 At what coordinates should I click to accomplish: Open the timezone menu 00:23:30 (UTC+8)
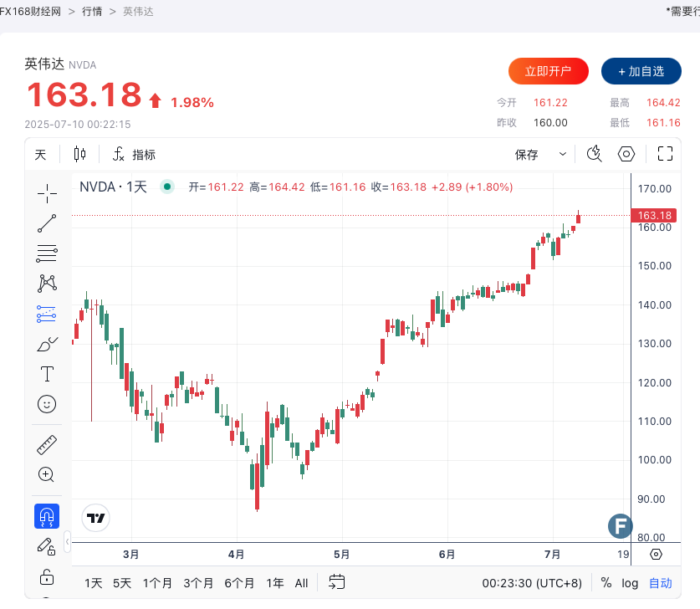click(x=532, y=583)
